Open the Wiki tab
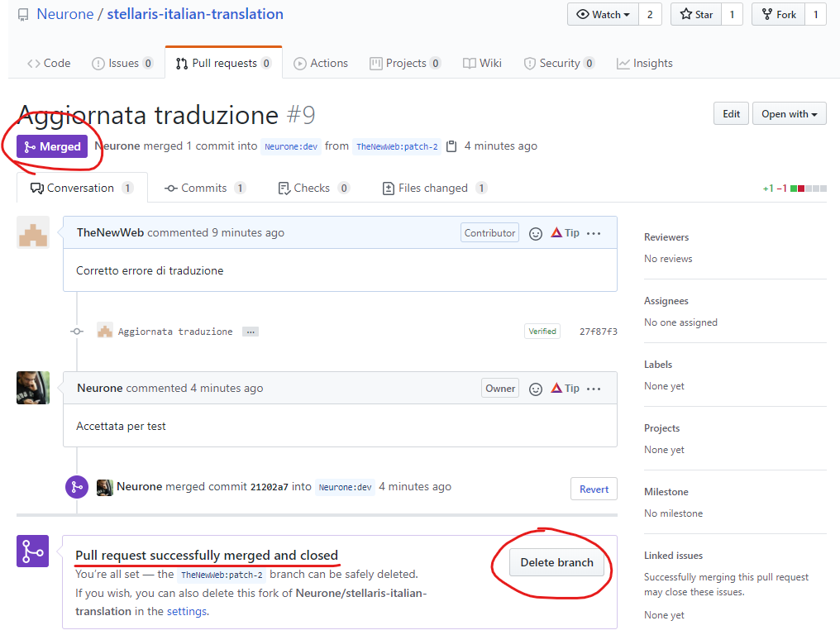Screen dimensions: 840x635 pyautogui.click(x=482, y=63)
